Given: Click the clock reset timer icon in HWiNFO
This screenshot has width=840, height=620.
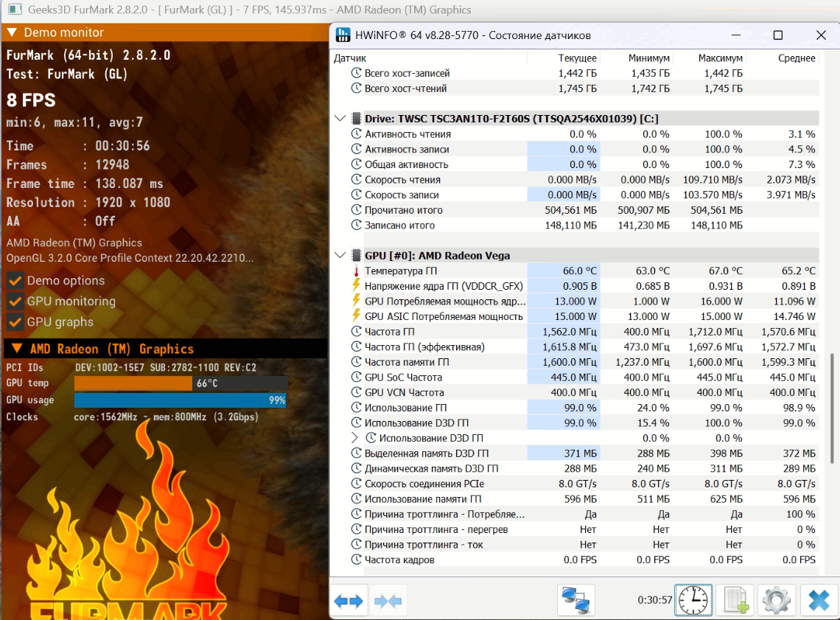Looking at the screenshot, I should 693,600.
